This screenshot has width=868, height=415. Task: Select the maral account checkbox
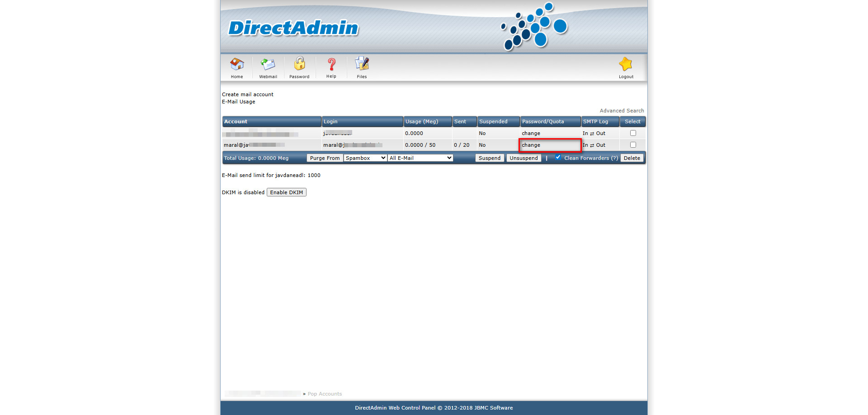pos(633,145)
